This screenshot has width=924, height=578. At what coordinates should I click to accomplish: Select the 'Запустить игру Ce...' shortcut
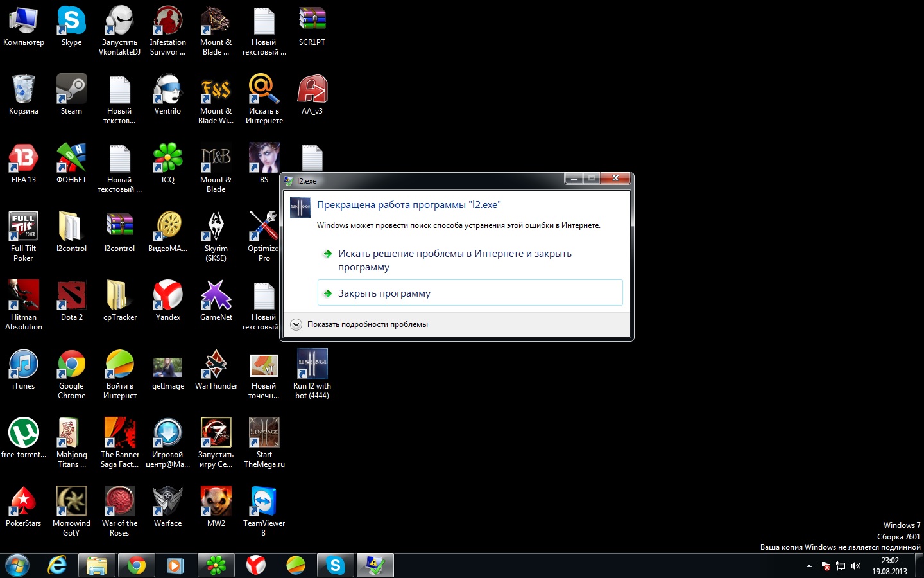tap(216, 444)
